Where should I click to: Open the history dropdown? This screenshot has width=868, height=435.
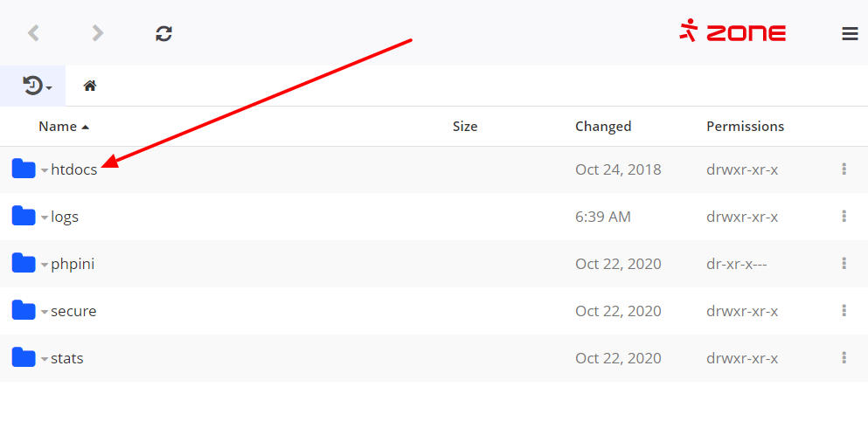pyautogui.click(x=38, y=86)
